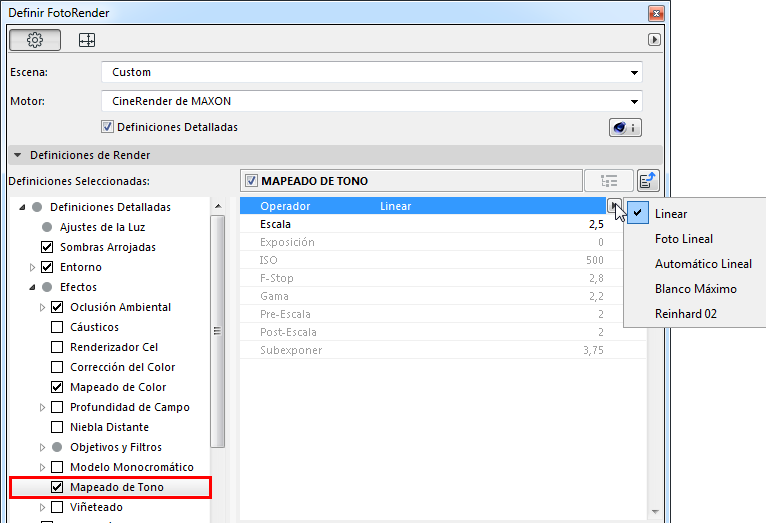The height and width of the screenshot is (523, 766).
Task: Expand Objetivos y Filtros node
Action: tap(43, 447)
